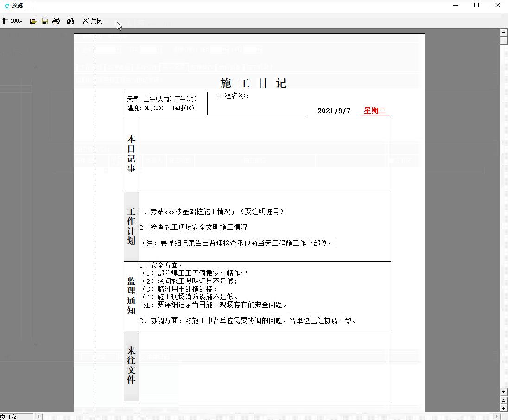
Task: Click the 天气 weather info box
Action: pyautogui.click(x=165, y=103)
